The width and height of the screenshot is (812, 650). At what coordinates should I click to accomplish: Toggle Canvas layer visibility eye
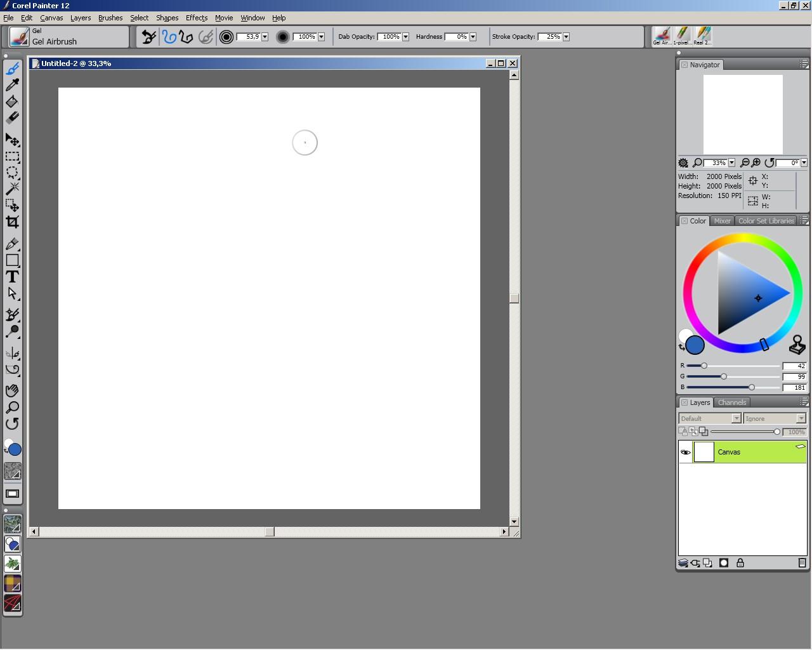[685, 453]
